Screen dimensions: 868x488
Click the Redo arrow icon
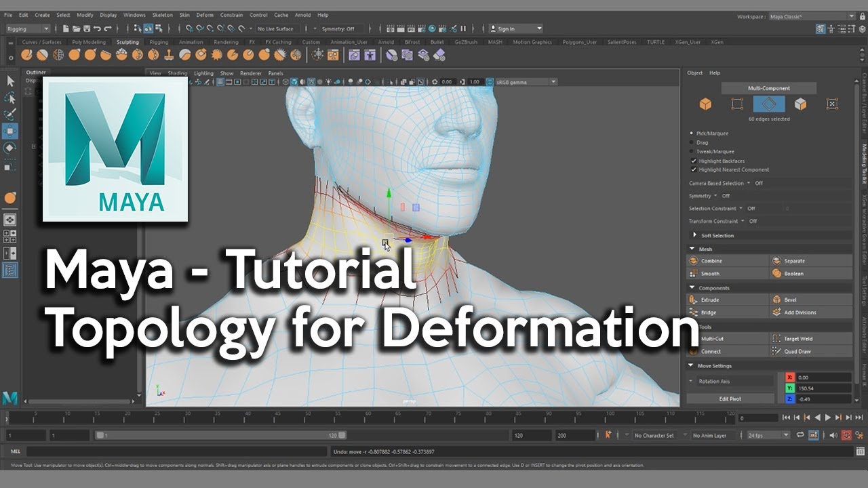point(108,28)
